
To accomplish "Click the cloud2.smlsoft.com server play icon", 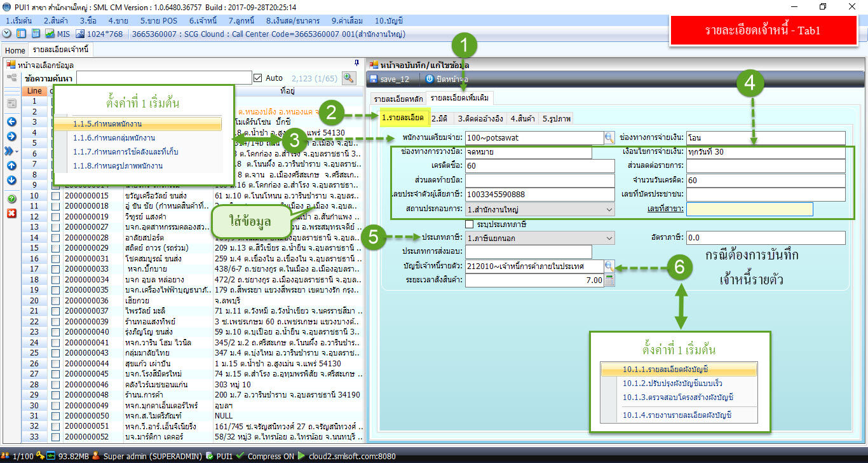I will pos(301,456).
